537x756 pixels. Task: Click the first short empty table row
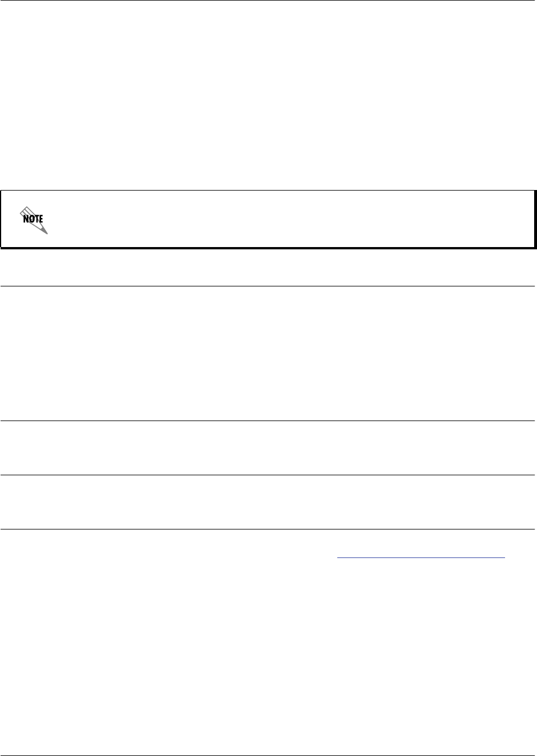(268, 448)
